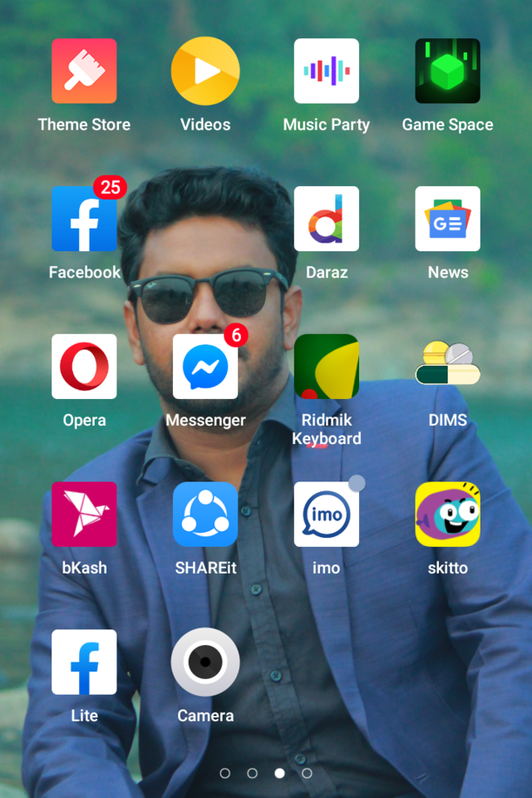The image size is (532, 798).
Task: Launch the imo messaging app
Action: 327,515
